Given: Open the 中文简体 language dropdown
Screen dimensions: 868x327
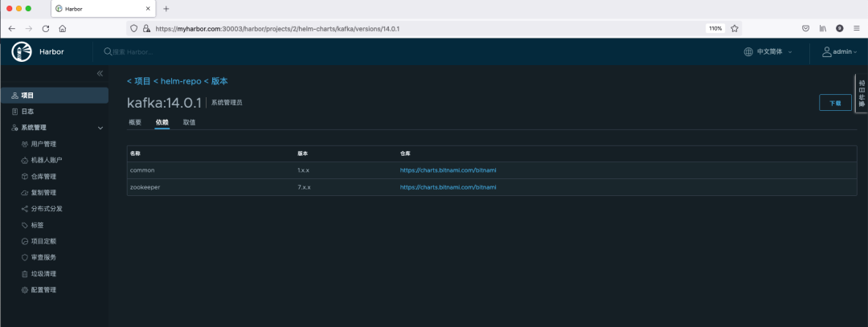Looking at the screenshot, I should click(775, 51).
